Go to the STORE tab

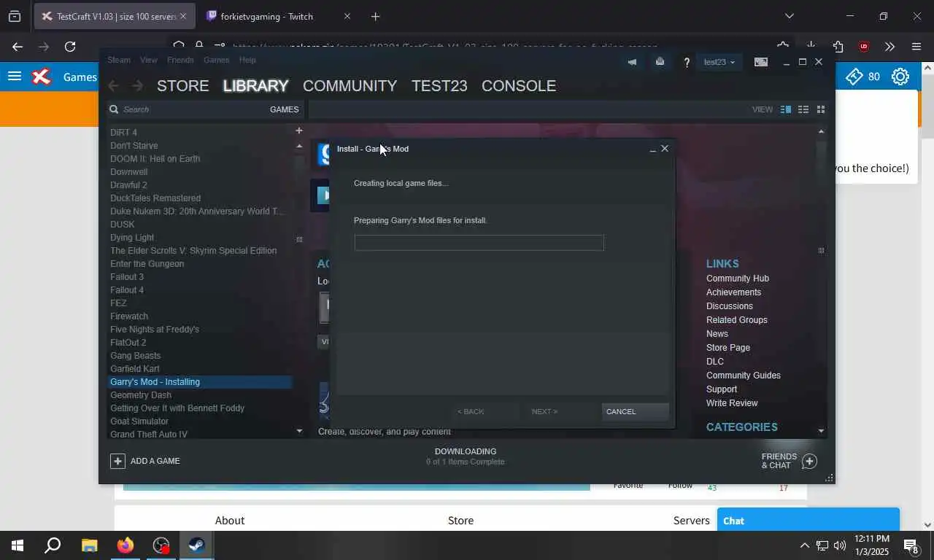pos(183,86)
